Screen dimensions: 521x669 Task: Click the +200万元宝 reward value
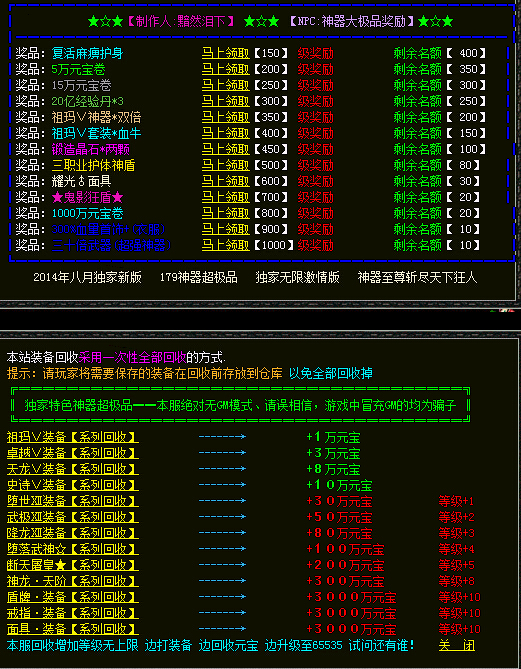pyautogui.click(x=345, y=565)
